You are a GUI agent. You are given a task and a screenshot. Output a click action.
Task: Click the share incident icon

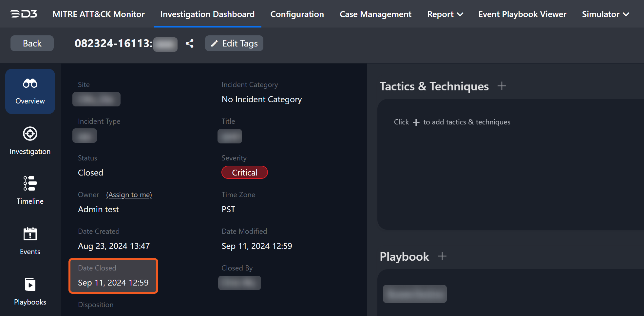tap(189, 44)
